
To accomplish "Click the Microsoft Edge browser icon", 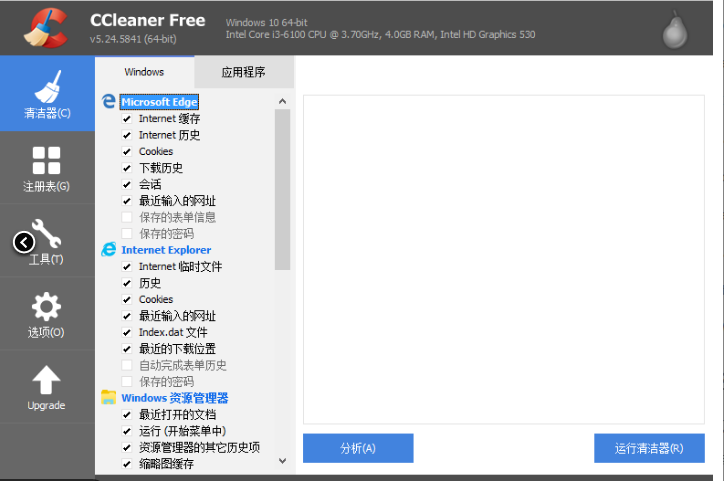I will 109,101.
